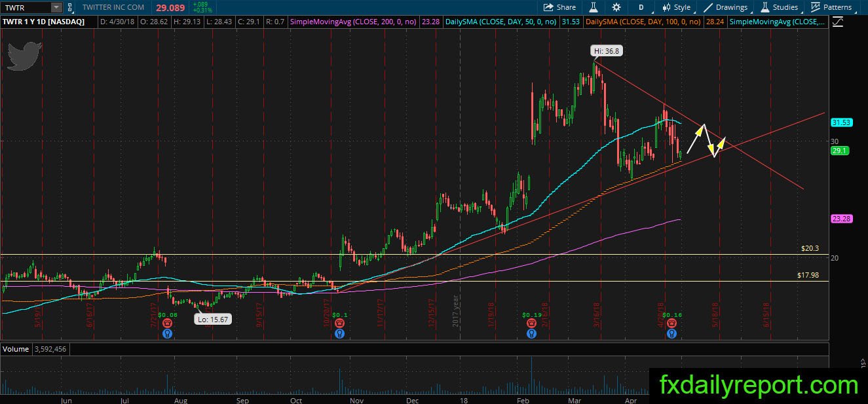Viewport: 868px width, 404px height.
Task: Click the blue earnings bulb under $0.1
Action: click(x=339, y=333)
